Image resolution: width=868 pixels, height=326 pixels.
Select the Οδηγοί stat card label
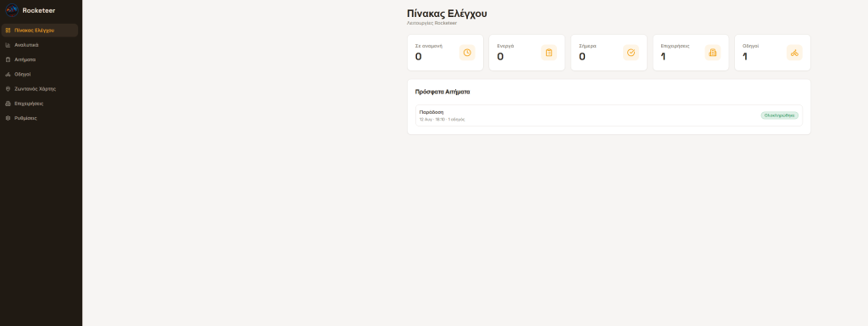click(x=751, y=46)
